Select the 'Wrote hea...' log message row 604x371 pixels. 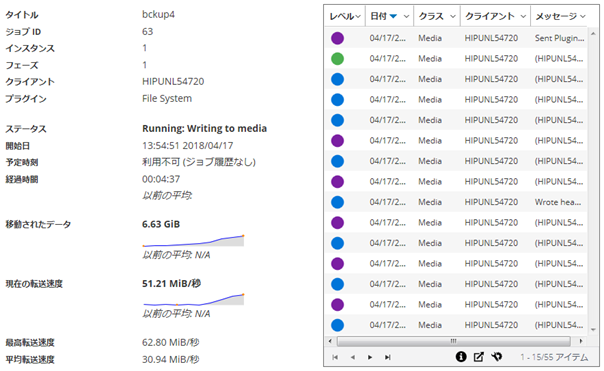456,202
